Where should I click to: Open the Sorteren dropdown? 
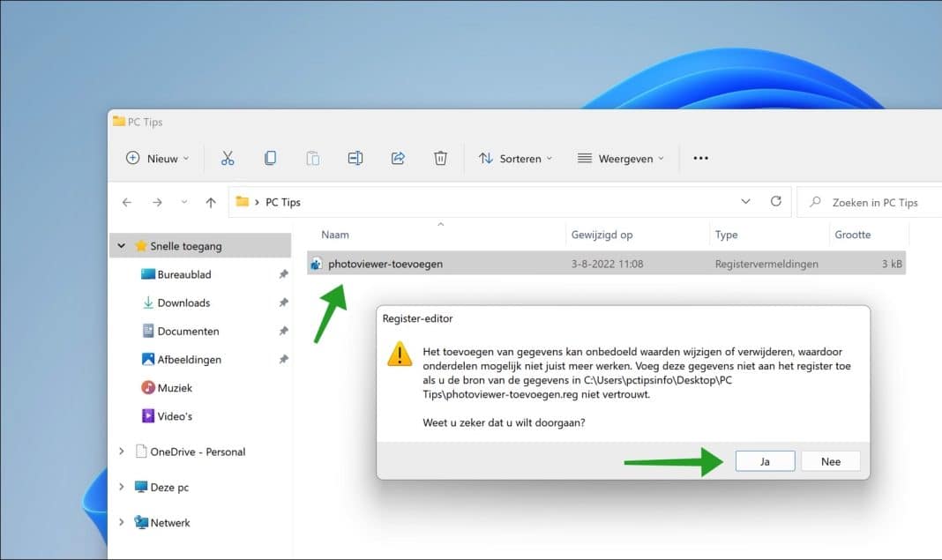click(x=516, y=158)
